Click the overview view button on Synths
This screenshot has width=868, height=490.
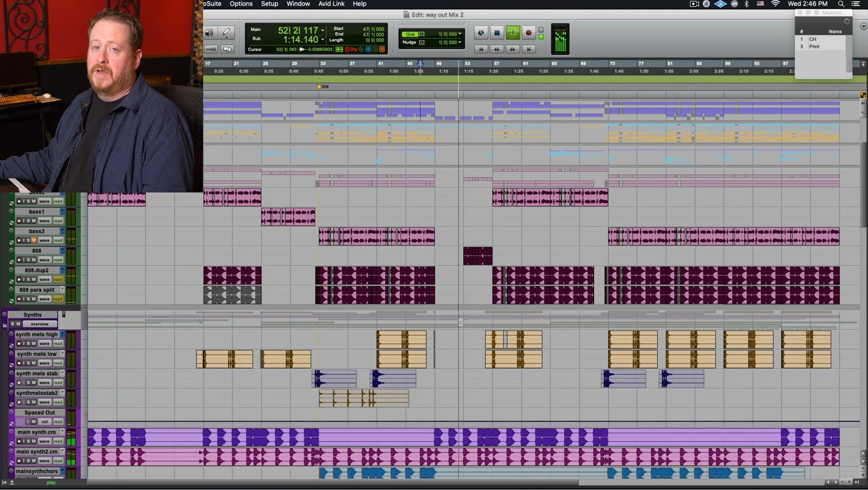tap(40, 324)
